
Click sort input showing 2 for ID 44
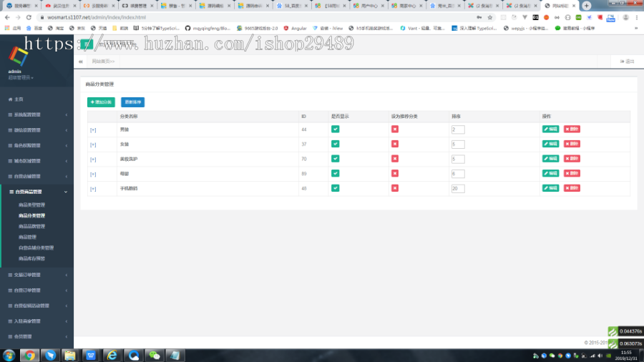(458, 129)
